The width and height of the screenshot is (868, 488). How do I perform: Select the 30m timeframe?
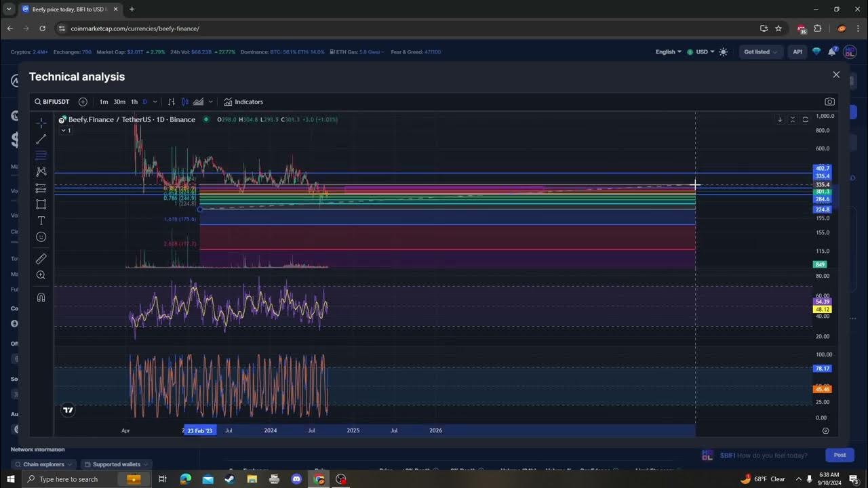pos(119,102)
